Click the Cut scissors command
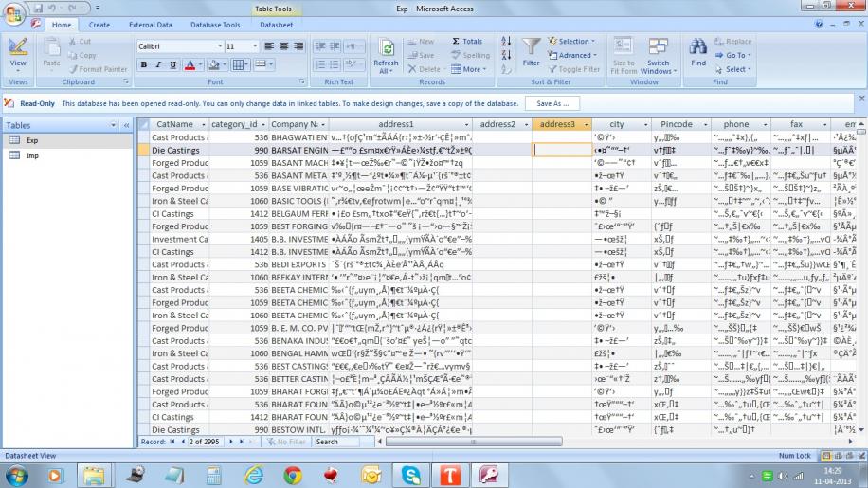This screenshot has width=868, height=488. pos(80,42)
